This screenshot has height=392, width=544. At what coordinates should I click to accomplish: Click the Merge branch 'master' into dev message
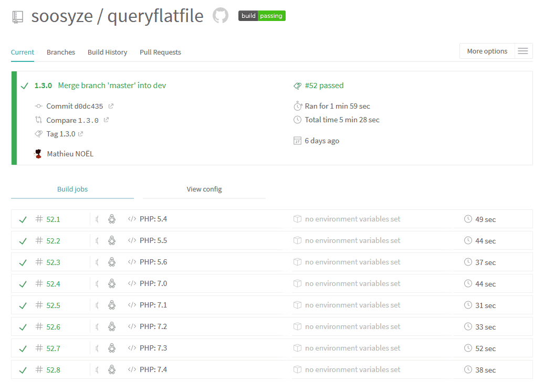click(x=112, y=86)
